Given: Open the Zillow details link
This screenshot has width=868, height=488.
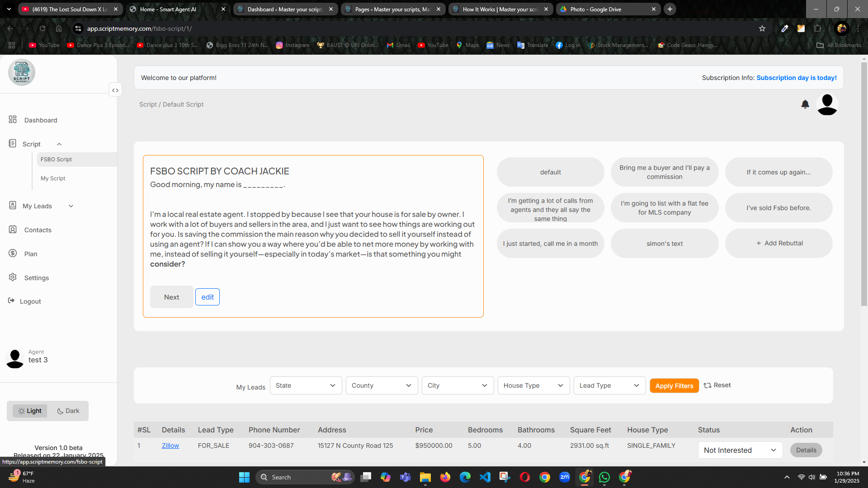Looking at the screenshot, I should click(x=170, y=446).
